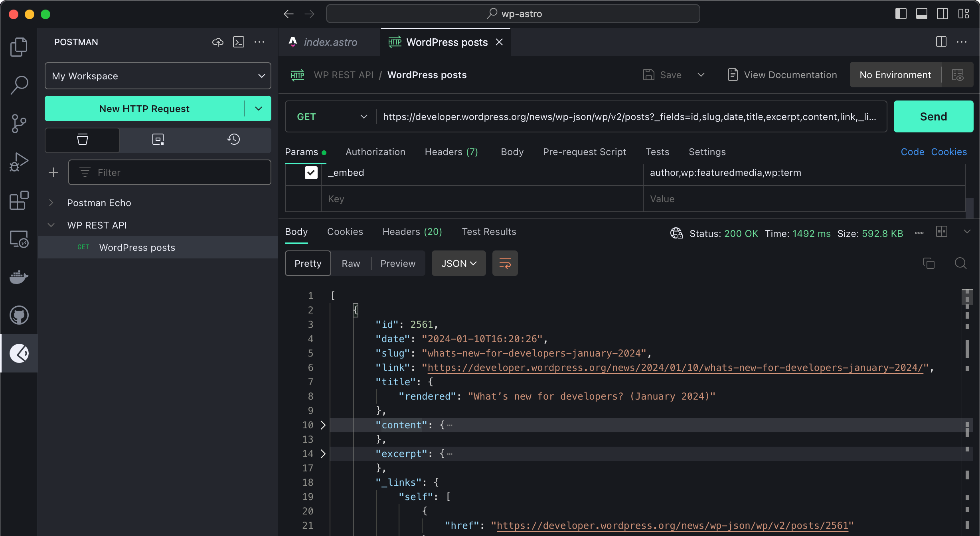Viewport: 980px width, 536px height.
Task: Open response network information globe icon
Action: point(676,233)
